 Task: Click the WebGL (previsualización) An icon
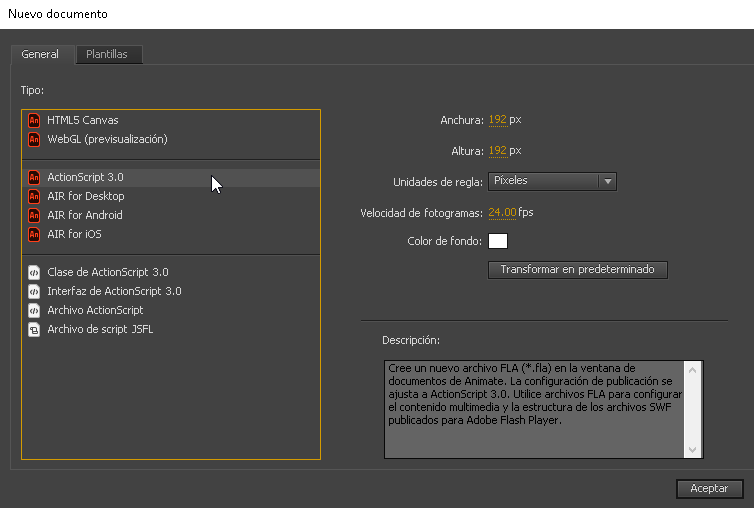click(34, 140)
